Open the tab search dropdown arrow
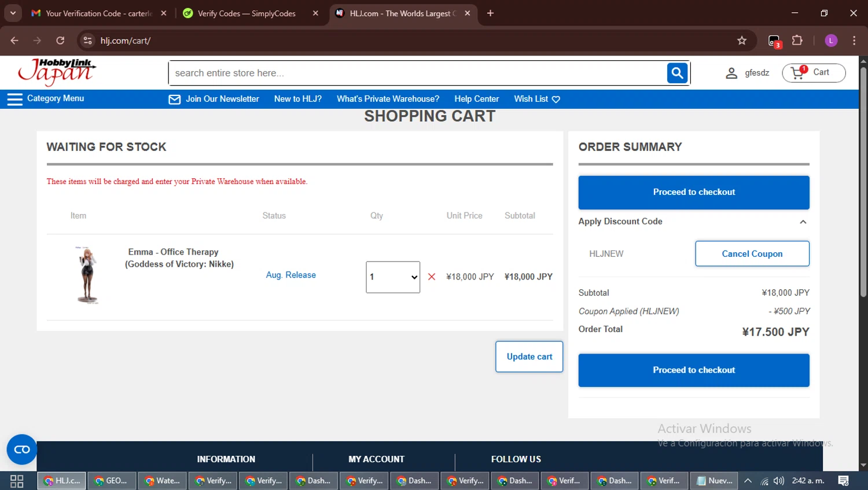 (13, 13)
